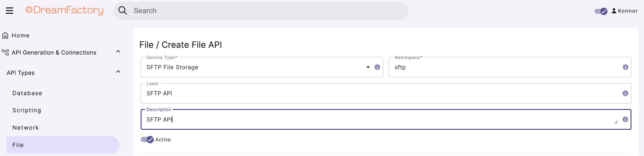
Task: Select the Scripting section
Action: [x=26, y=110]
